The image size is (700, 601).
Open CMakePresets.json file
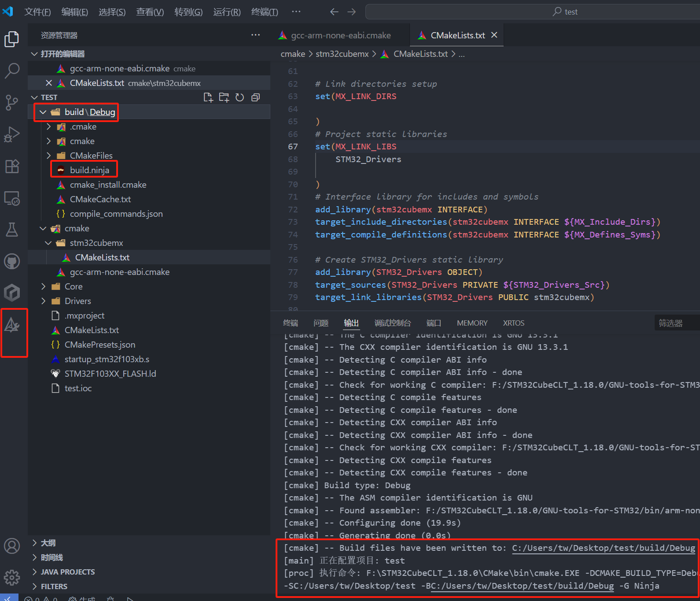pos(100,345)
